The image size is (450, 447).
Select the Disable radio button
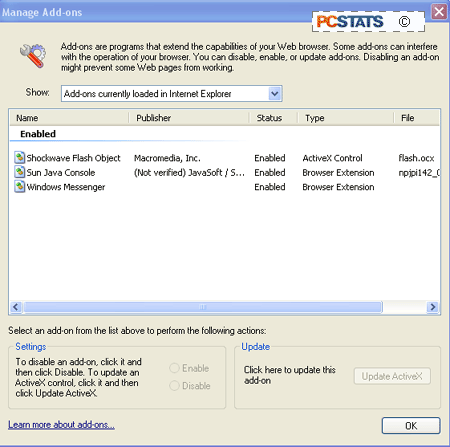[x=174, y=386]
